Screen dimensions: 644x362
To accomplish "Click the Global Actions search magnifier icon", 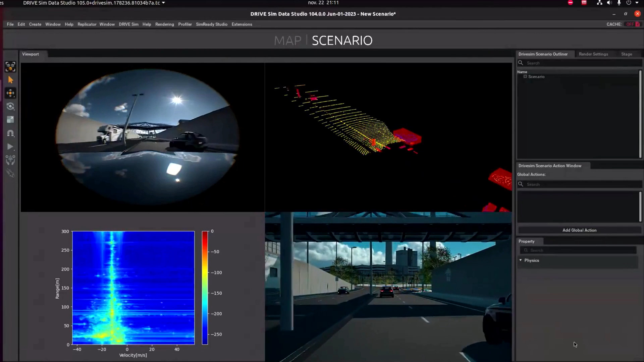I will coord(521,184).
